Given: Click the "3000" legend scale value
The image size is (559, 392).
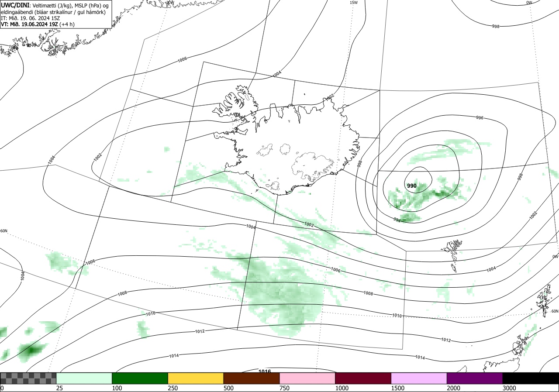Looking at the screenshot, I should point(509,388).
